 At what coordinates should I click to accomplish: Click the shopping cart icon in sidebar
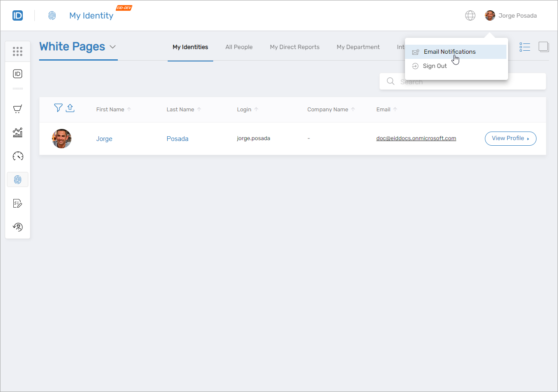point(18,109)
